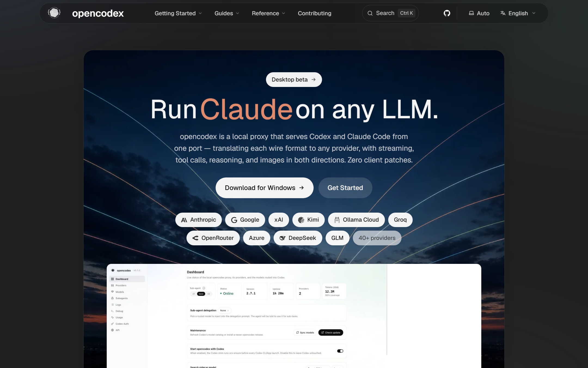This screenshot has height=368, width=588.
Task: Click the Auto theme laptop icon
Action: (471, 13)
